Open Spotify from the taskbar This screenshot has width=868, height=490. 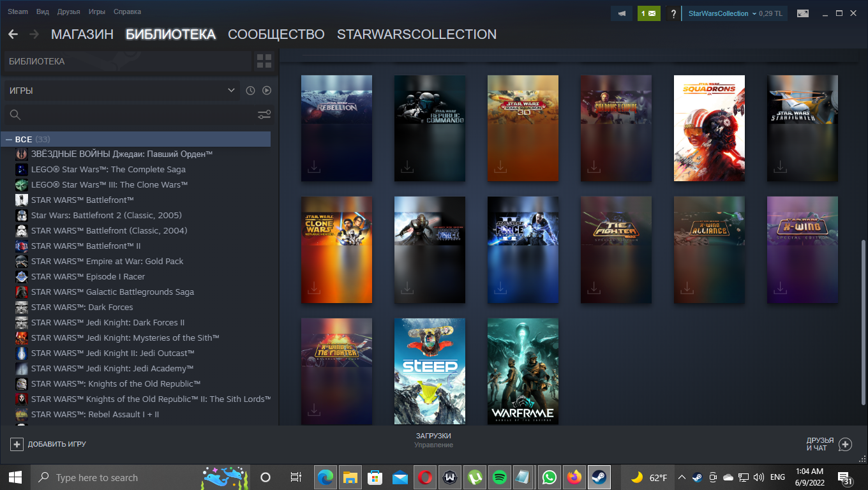tap(500, 477)
